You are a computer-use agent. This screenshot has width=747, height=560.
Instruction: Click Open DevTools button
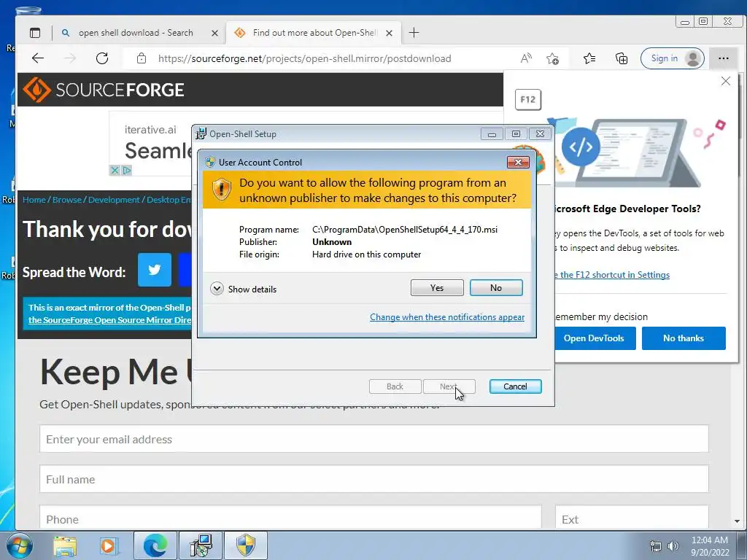click(594, 338)
